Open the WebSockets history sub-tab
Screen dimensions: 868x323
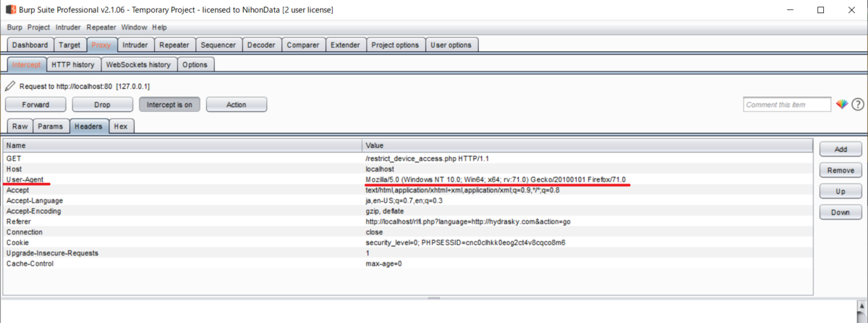(x=138, y=64)
